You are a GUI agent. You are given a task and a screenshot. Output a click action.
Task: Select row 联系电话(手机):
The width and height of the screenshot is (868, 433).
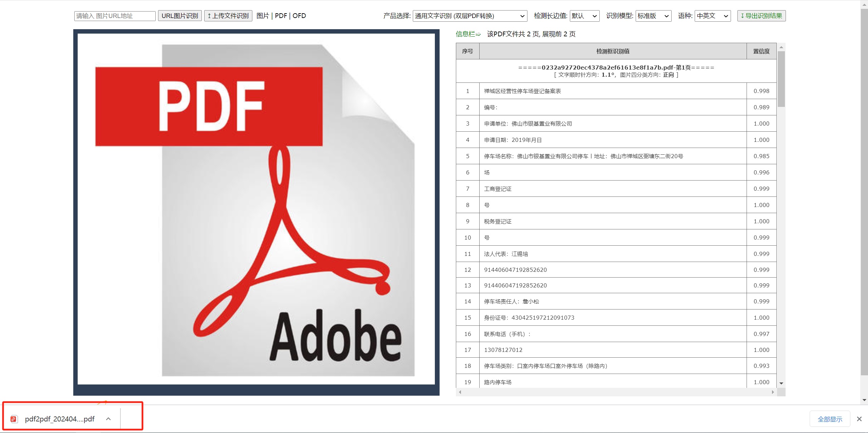coord(616,334)
